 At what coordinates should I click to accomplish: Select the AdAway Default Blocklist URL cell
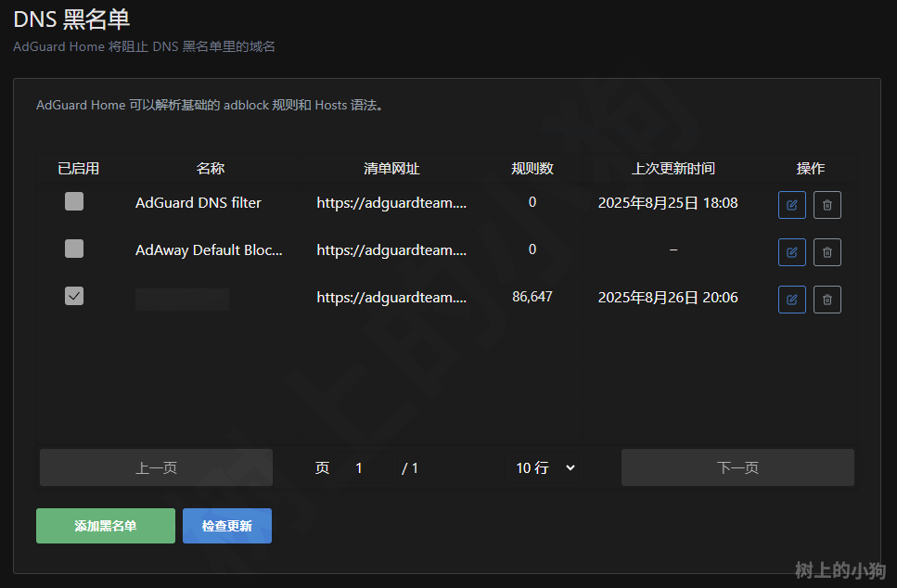[391, 250]
